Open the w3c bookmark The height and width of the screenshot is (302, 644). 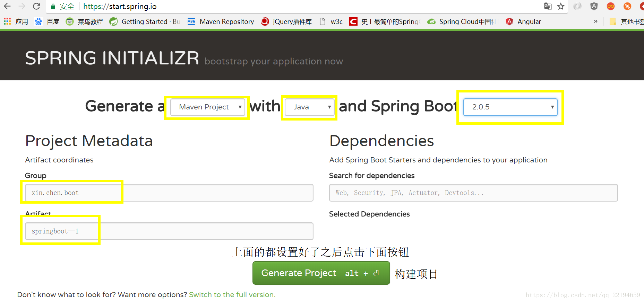pyautogui.click(x=331, y=21)
